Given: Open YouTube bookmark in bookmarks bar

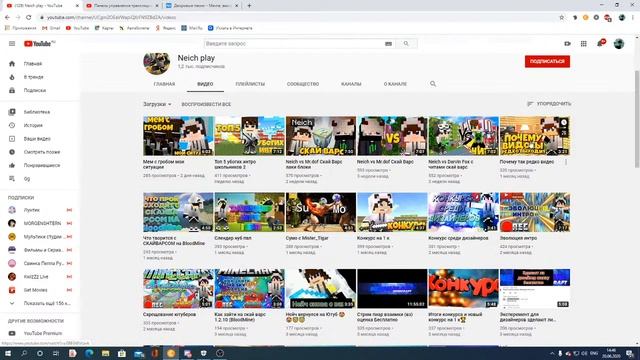Looking at the screenshot, I should point(77,28).
